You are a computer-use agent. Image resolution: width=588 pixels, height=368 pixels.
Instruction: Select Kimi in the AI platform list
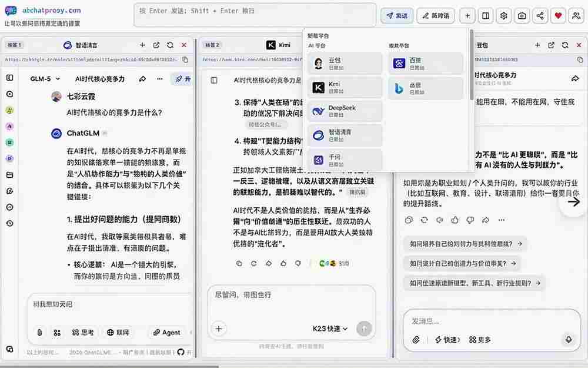click(x=345, y=88)
